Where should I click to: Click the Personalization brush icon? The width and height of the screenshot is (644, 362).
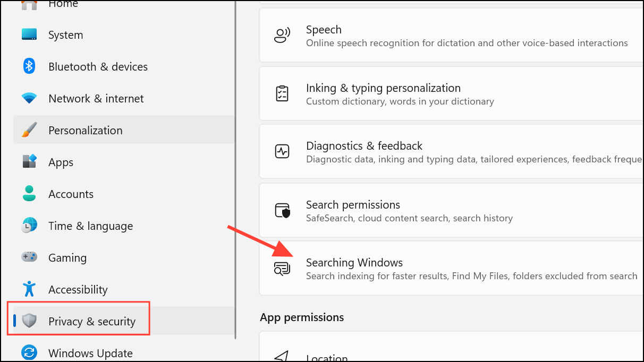pos(29,130)
